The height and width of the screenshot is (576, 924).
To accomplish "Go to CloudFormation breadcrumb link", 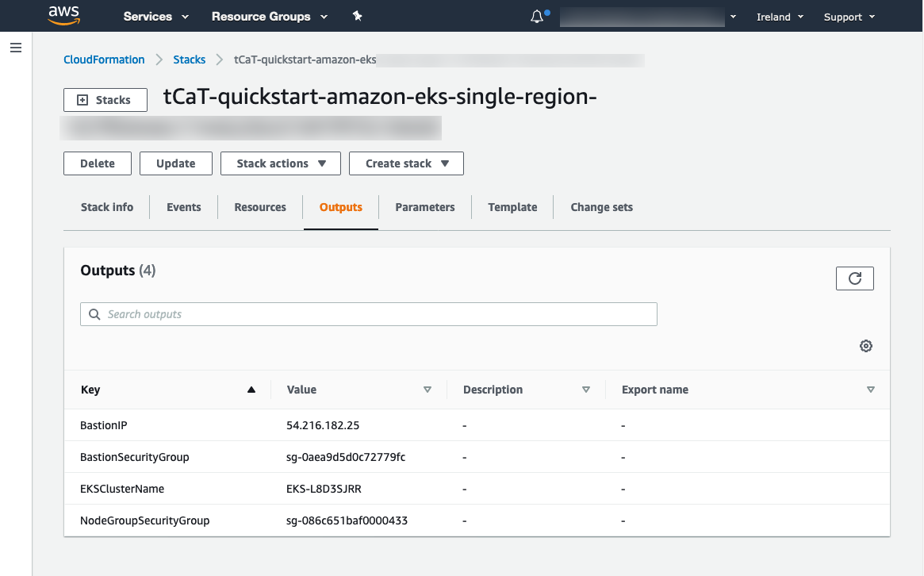I will (104, 60).
